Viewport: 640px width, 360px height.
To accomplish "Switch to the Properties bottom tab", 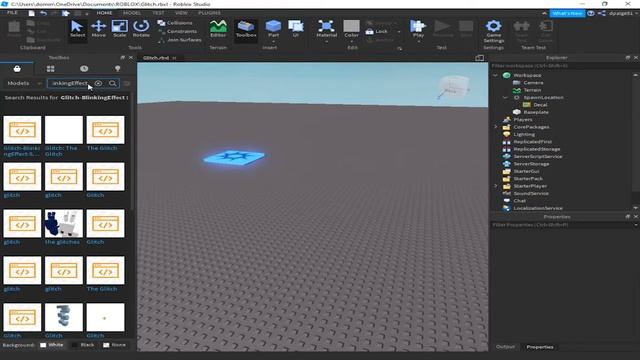I will [x=540, y=347].
